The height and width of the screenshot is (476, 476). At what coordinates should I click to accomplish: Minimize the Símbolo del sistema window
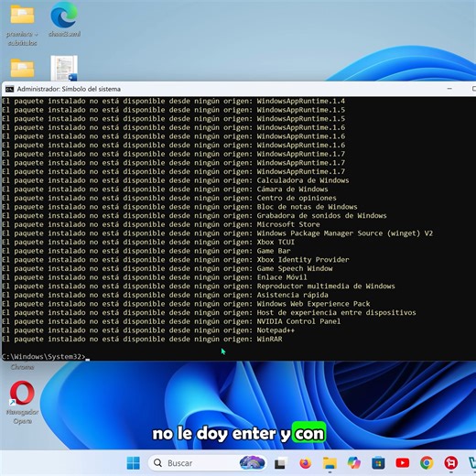point(449,89)
